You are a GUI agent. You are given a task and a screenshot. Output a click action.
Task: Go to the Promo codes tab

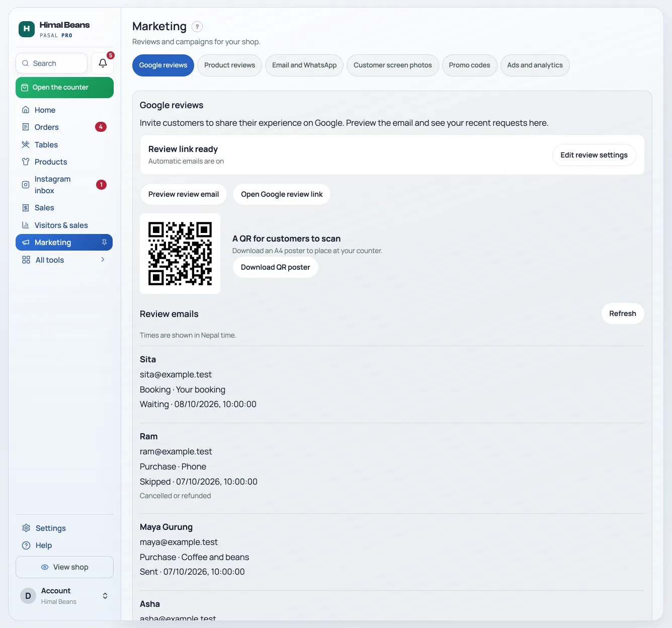pos(469,65)
